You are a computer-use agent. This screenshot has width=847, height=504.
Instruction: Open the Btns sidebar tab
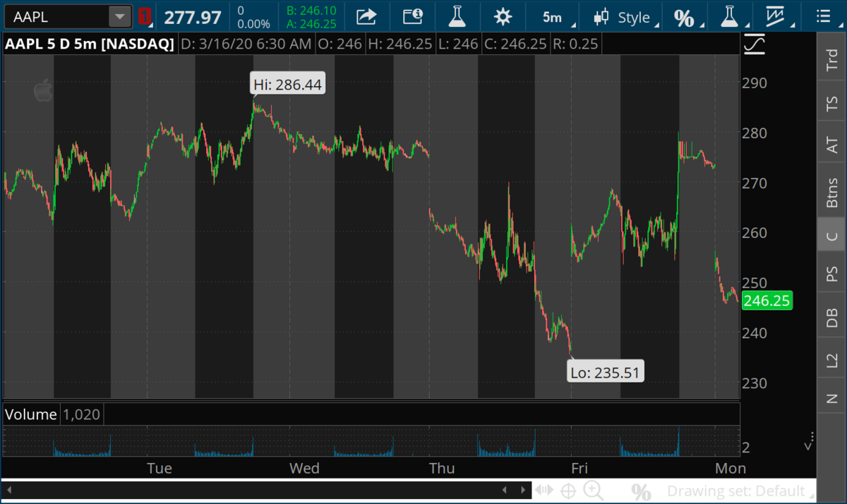tap(831, 191)
